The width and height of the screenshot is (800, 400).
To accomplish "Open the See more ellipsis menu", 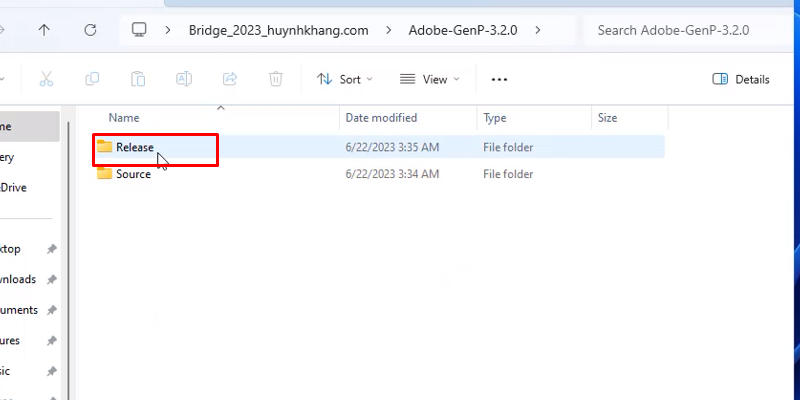I will 500,79.
